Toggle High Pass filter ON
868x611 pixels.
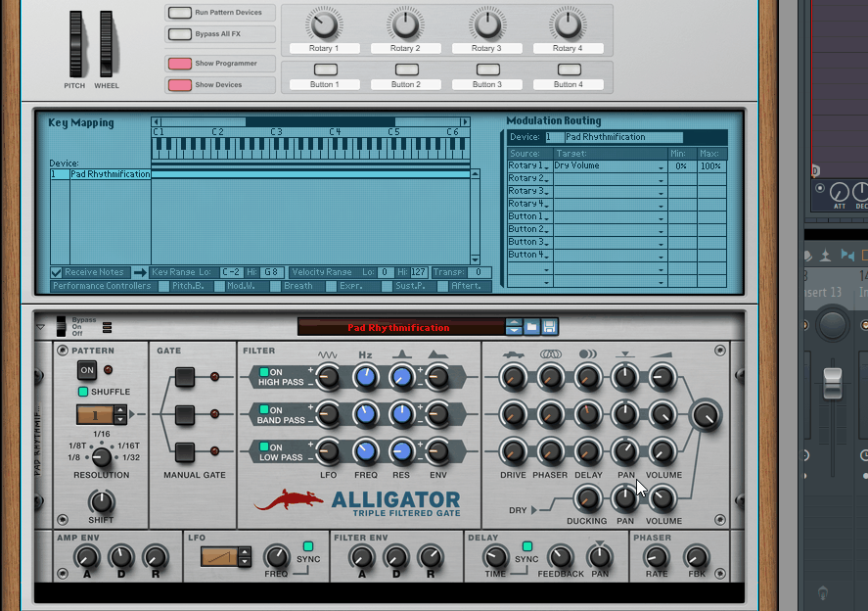(x=264, y=372)
